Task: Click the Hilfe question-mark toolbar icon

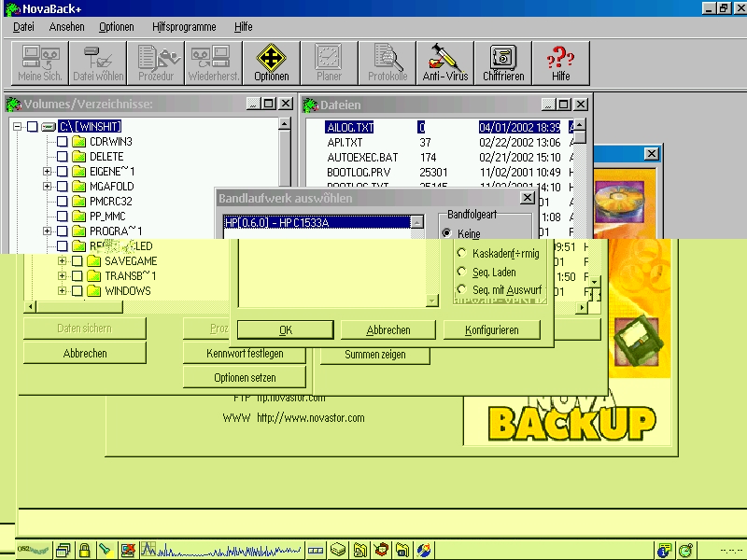Action: (x=561, y=63)
